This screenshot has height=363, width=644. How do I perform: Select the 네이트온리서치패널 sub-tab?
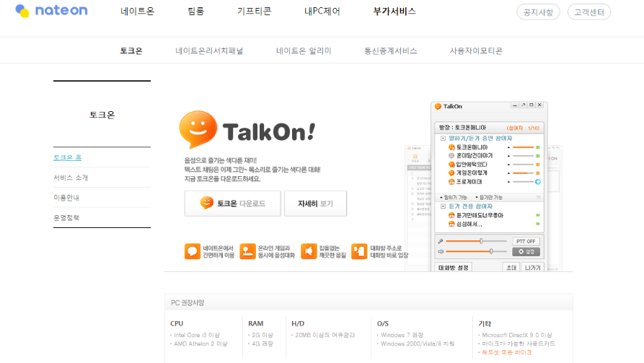coord(209,51)
